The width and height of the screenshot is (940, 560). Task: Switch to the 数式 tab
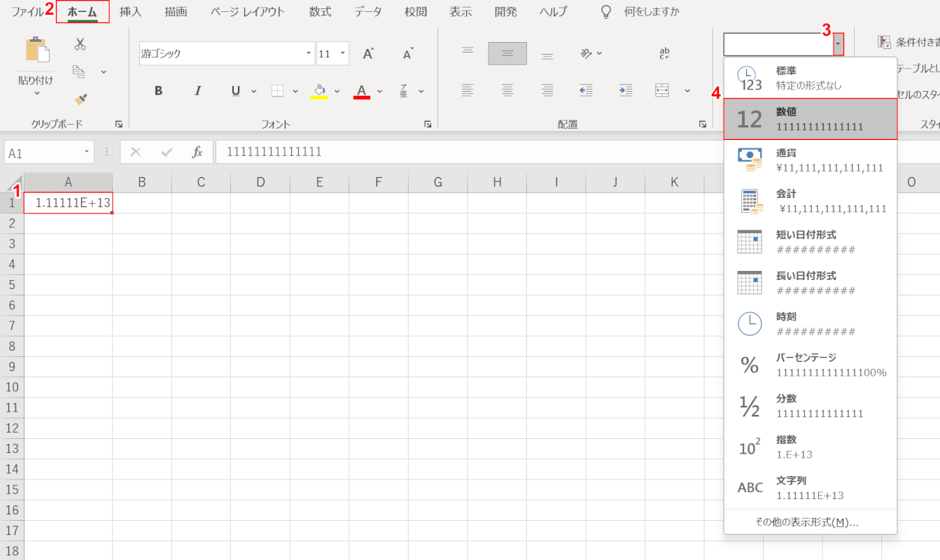click(320, 12)
